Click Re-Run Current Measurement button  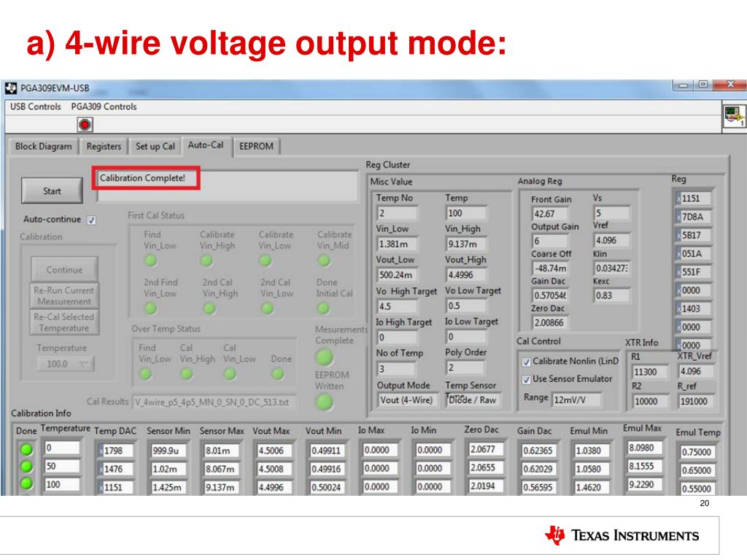click(x=64, y=296)
